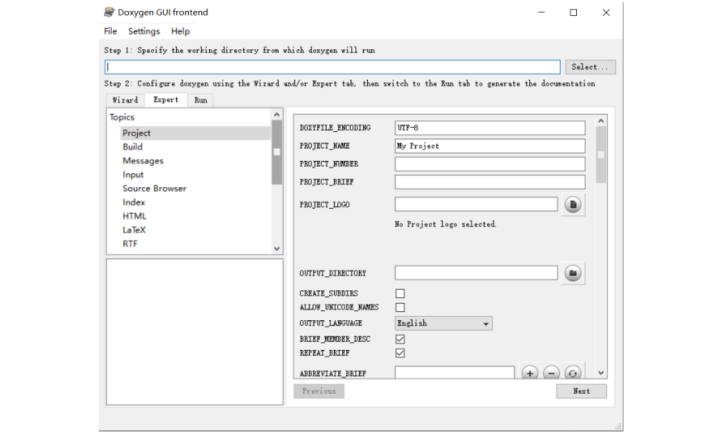Click the 'No Project logo selected' text
720x432 pixels.
pos(445,224)
